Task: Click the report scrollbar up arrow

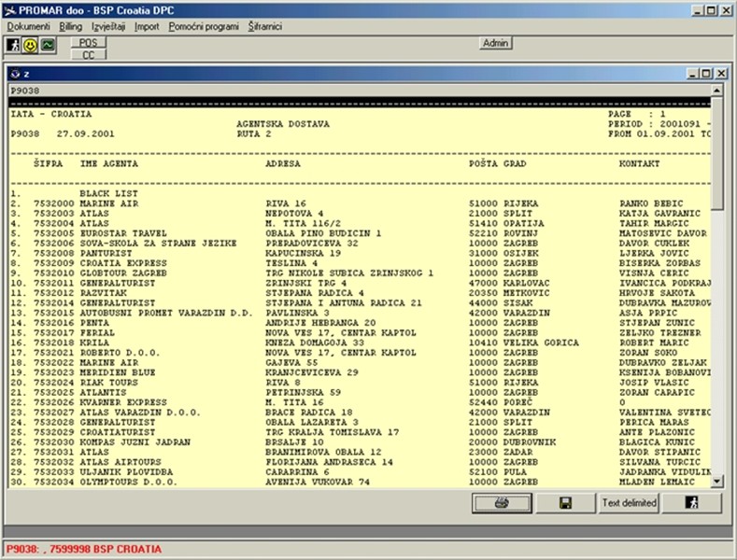Action: (x=716, y=91)
